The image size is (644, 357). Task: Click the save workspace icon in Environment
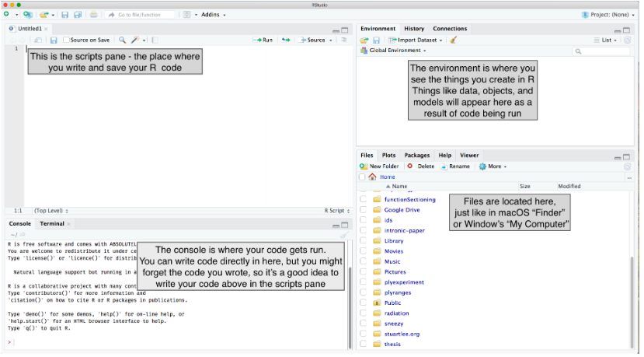pos(376,40)
